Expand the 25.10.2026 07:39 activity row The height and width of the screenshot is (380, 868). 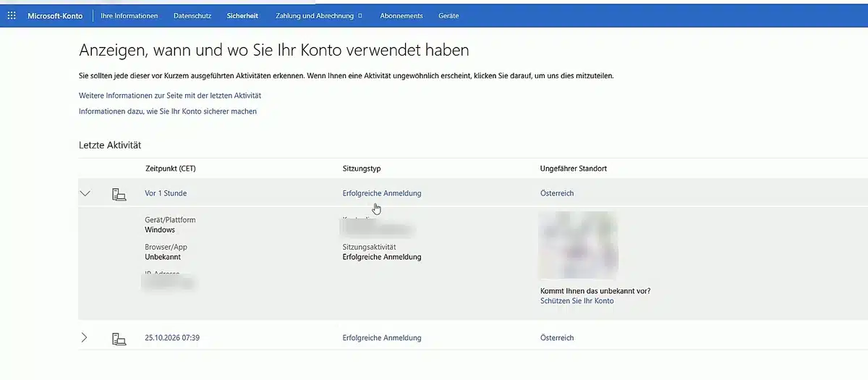(x=85, y=337)
